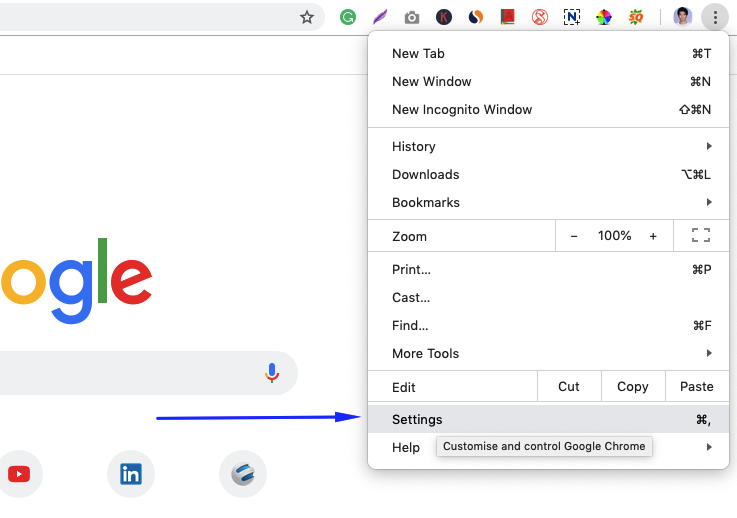This screenshot has height=518, width=737.
Task: Click the orange and navy swirl extension icon
Action: pyautogui.click(x=476, y=17)
